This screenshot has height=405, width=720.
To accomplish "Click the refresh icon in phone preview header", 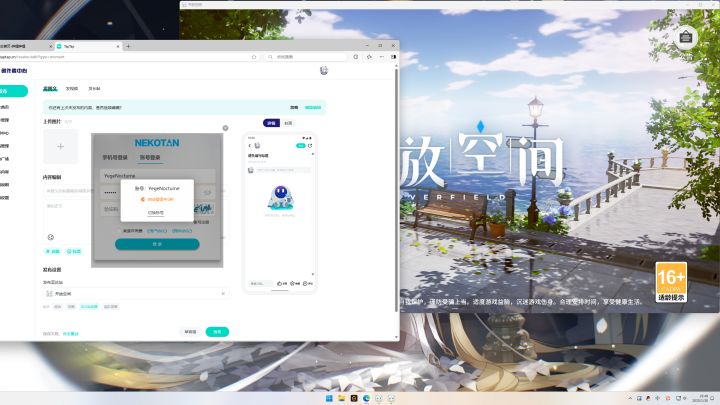I will pos(310,146).
